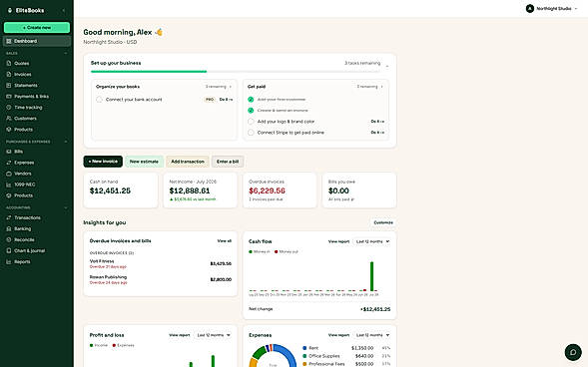Uncheck the Add your first customer task
The image size is (588, 367).
pyautogui.click(x=251, y=100)
